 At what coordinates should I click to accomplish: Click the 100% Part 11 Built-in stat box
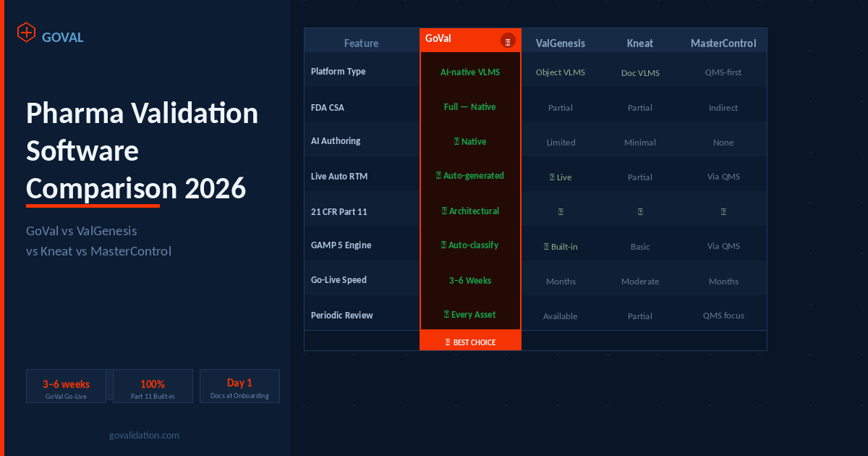(153, 386)
